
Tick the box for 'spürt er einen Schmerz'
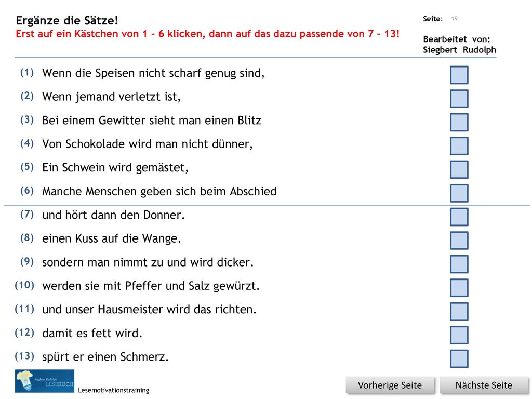point(459,358)
